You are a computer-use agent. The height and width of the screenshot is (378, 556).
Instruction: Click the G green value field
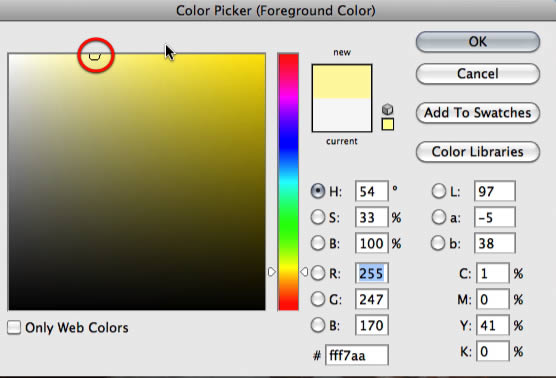click(x=372, y=299)
